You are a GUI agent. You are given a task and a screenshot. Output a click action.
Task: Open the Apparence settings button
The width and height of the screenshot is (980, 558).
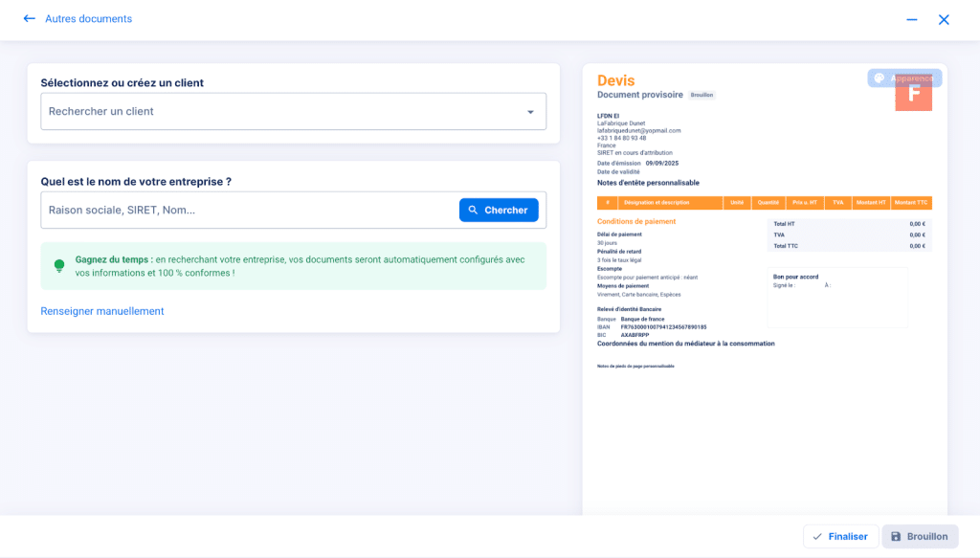(x=904, y=78)
